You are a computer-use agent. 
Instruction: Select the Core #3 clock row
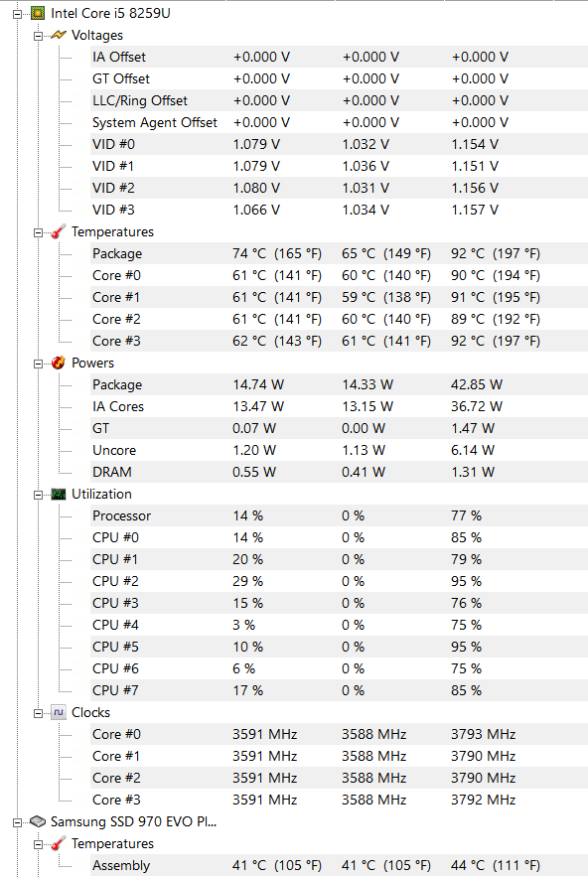pyautogui.click(x=339, y=800)
